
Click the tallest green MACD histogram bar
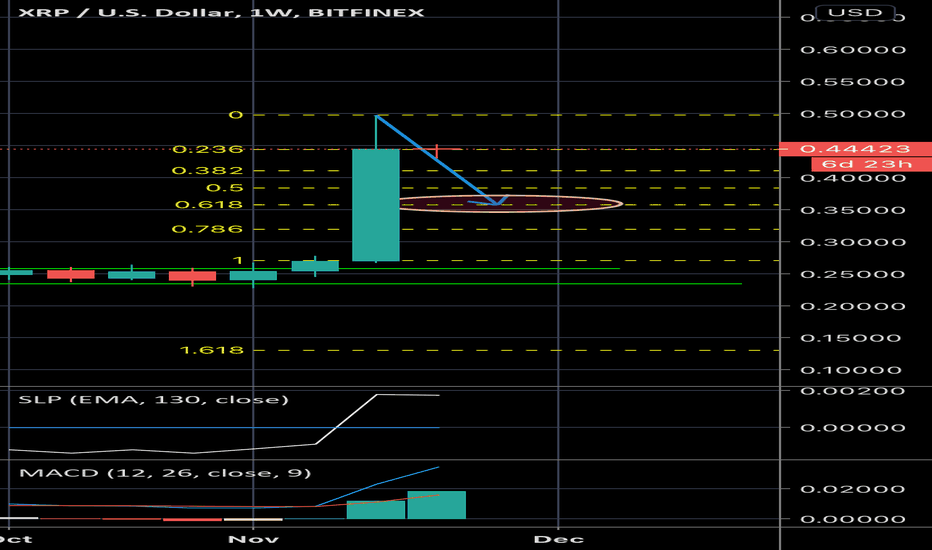coord(437,505)
